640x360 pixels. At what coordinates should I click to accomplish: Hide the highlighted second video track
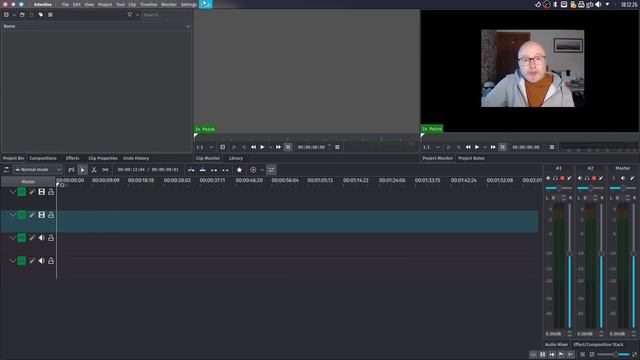click(42, 215)
